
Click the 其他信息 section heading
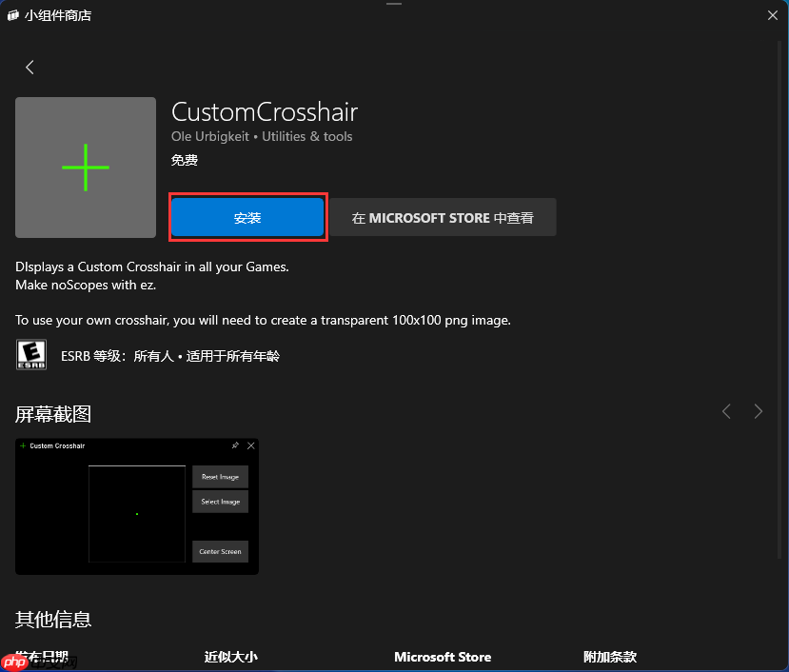(53, 619)
